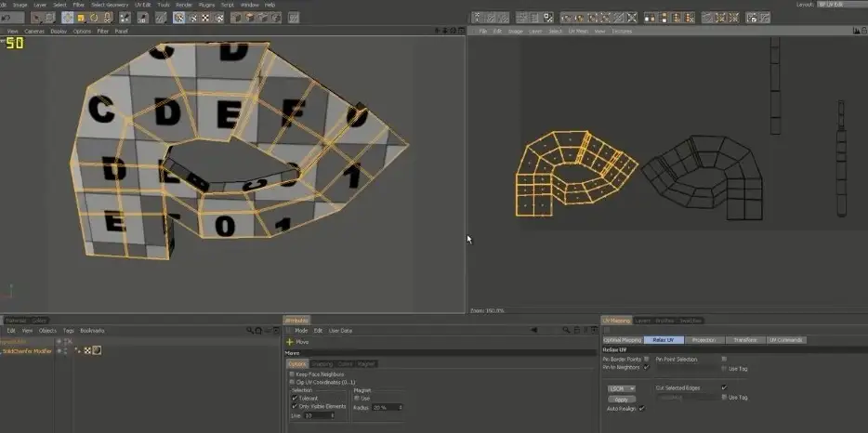Click the checker tag on SolidChamfer Modifier
This screenshot has height=433, width=868.
tap(87, 350)
